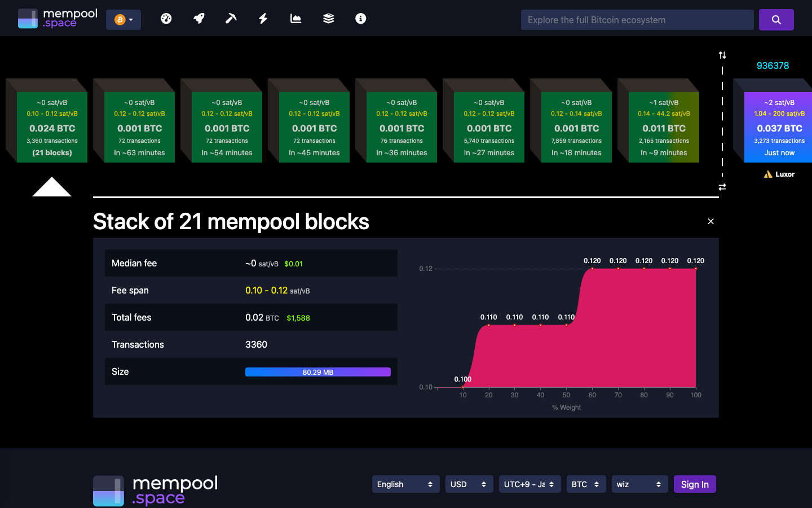Open the wiz theme dropdown
Image resolution: width=812 pixels, height=508 pixels.
coord(639,484)
